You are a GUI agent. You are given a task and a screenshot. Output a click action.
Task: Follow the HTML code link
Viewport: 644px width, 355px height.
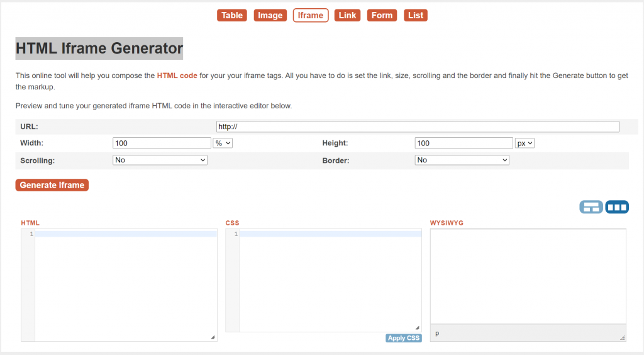[x=177, y=76]
